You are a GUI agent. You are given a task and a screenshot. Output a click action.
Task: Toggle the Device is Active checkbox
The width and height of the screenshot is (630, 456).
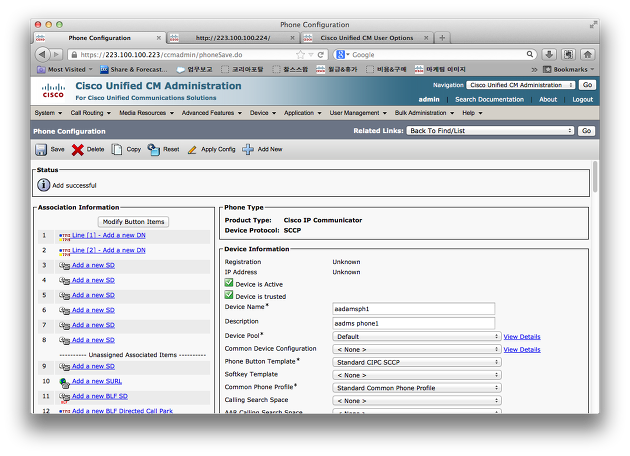click(229, 283)
